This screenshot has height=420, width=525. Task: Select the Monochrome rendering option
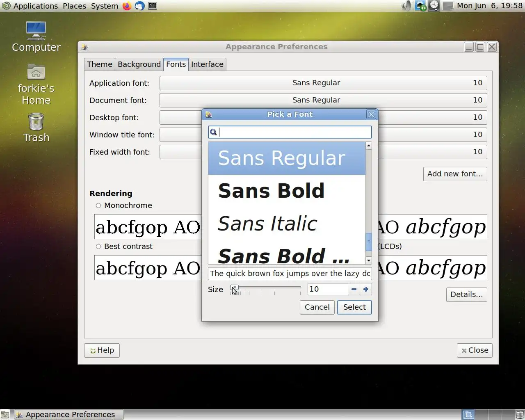pyautogui.click(x=124, y=205)
